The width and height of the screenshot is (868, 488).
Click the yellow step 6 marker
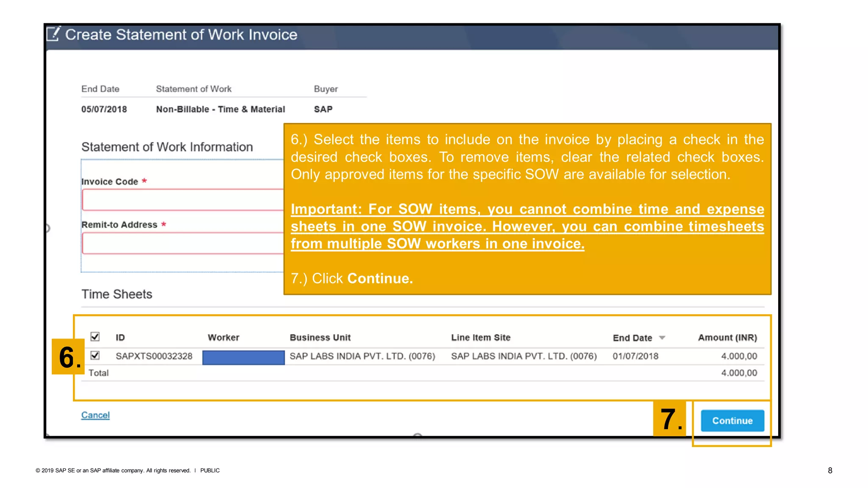pos(68,357)
